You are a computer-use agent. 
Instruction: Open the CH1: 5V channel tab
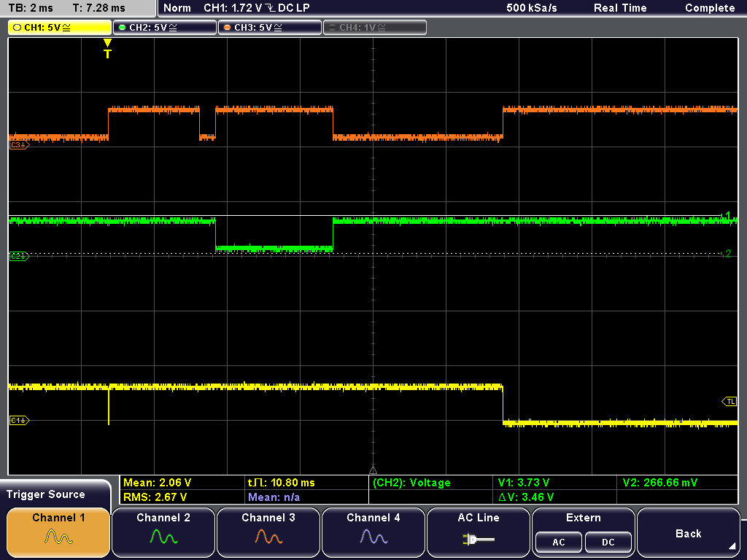pyautogui.click(x=60, y=28)
